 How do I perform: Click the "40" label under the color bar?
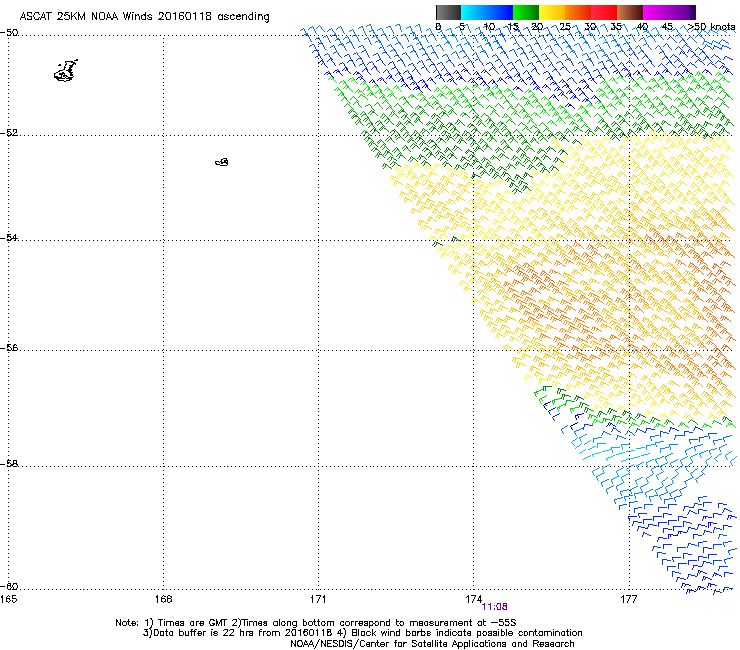642,27
